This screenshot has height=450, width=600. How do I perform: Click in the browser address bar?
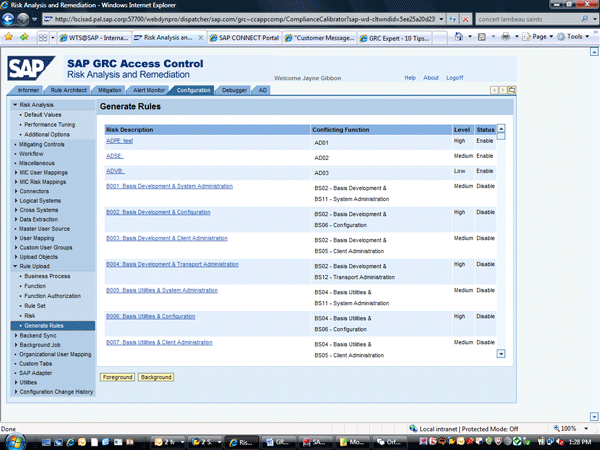pos(244,19)
